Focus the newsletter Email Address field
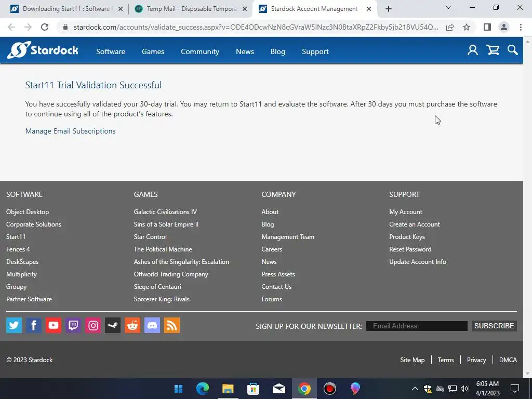Image resolution: width=532 pixels, height=399 pixels. coord(417,326)
